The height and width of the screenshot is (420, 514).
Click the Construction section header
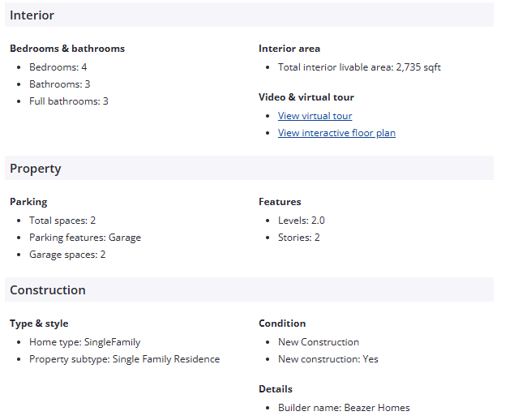point(48,290)
